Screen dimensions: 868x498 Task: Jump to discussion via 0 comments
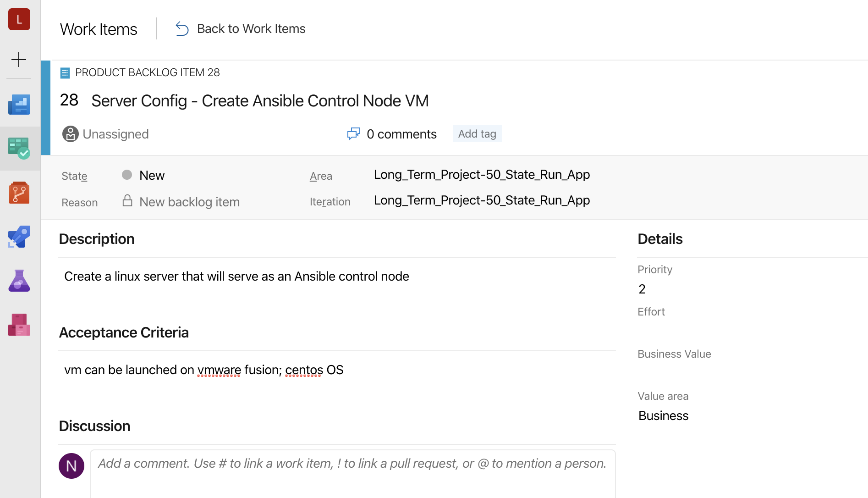[401, 134]
